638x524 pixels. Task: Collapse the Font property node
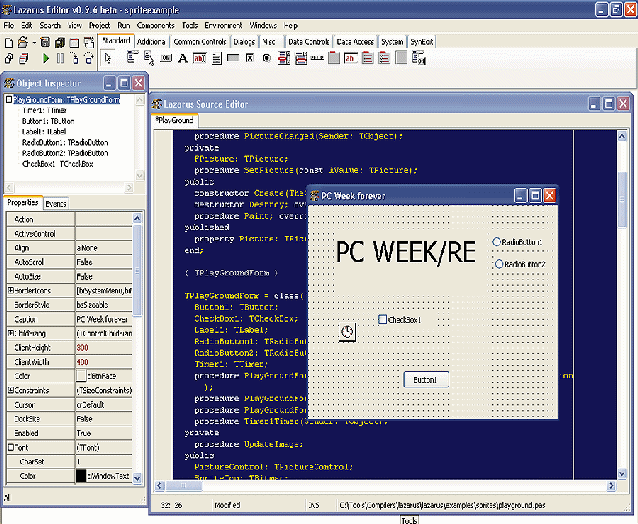click(9, 447)
